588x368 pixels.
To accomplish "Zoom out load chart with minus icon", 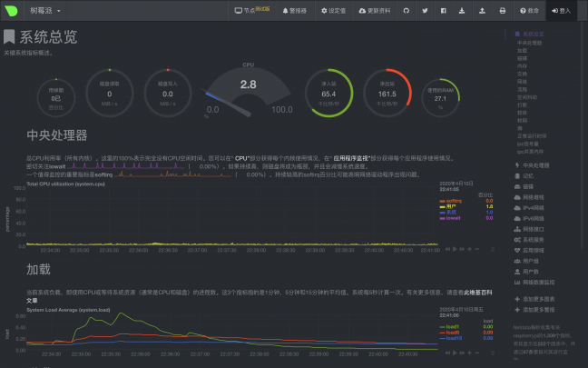I will (476, 353).
